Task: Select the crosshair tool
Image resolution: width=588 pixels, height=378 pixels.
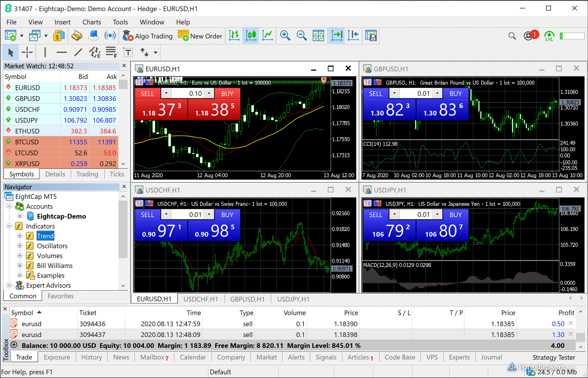Action: (x=27, y=52)
